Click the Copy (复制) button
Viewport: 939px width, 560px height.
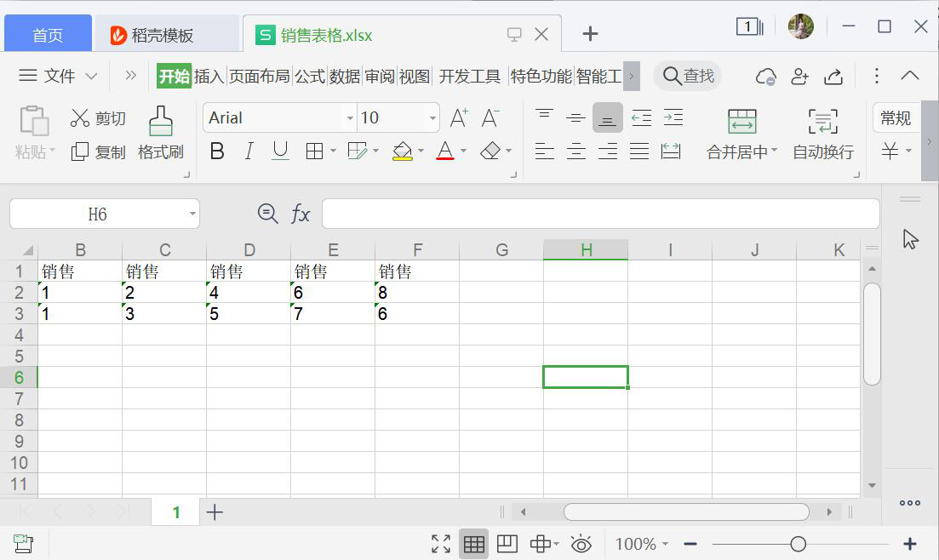98,152
